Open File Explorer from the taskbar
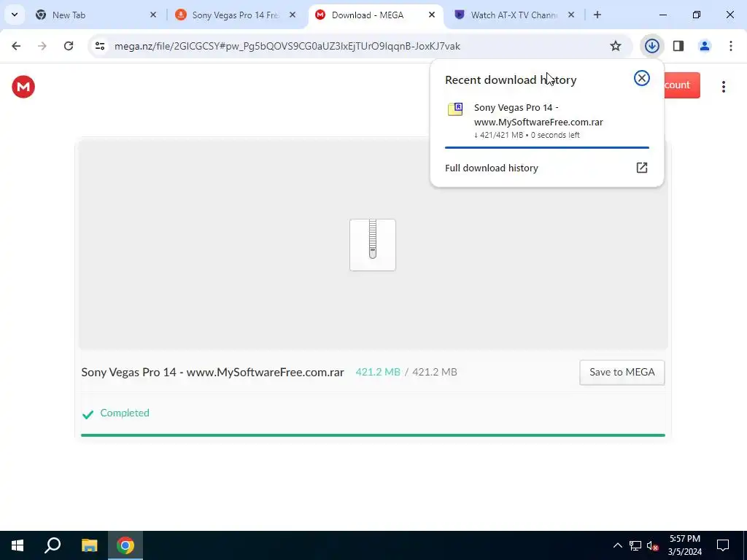The width and height of the screenshot is (747, 560). click(89, 545)
